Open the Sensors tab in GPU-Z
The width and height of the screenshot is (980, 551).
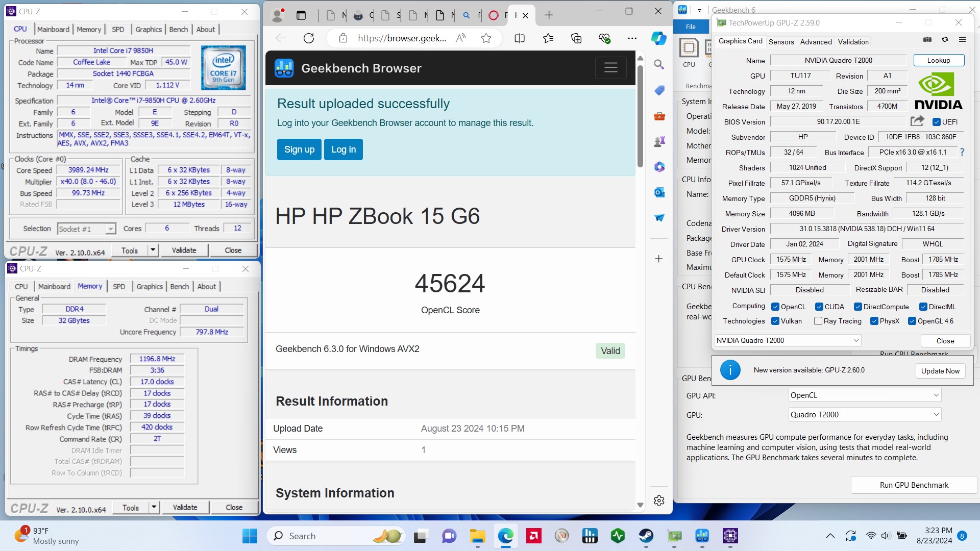click(x=781, y=42)
